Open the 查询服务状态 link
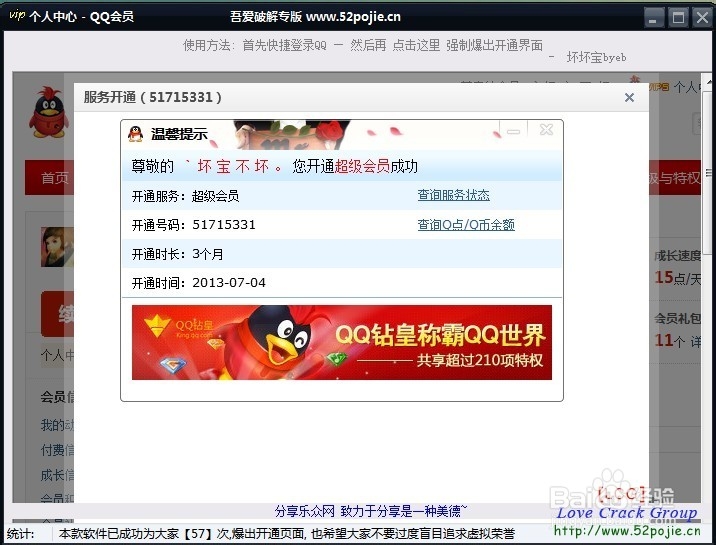 pyautogui.click(x=453, y=195)
